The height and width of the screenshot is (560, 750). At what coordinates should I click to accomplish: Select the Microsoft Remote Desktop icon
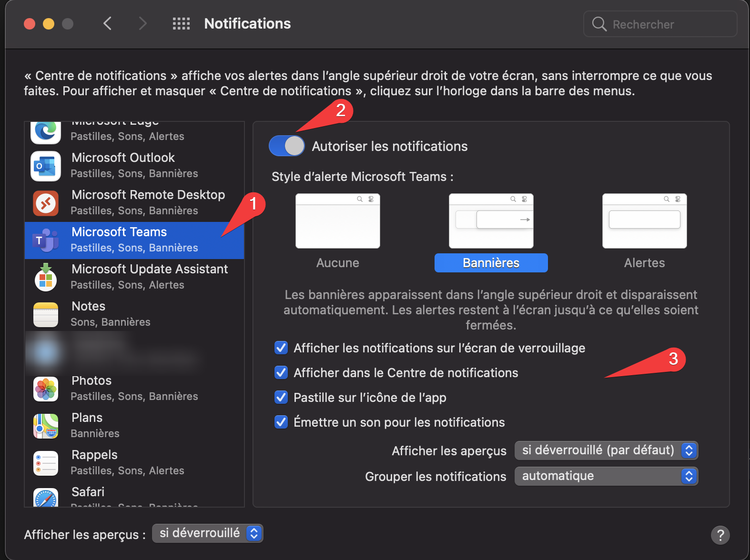tap(46, 203)
